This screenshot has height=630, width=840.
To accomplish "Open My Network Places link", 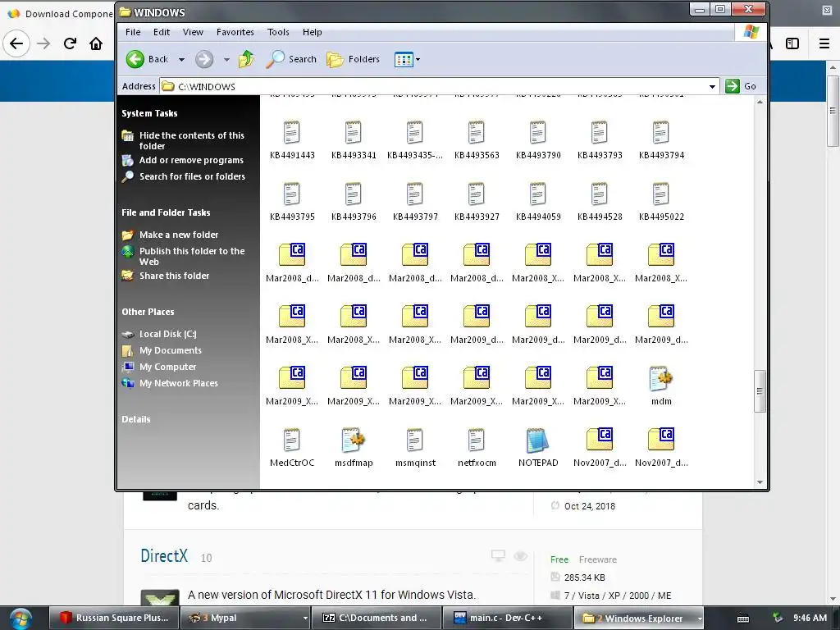I will [x=178, y=383].
